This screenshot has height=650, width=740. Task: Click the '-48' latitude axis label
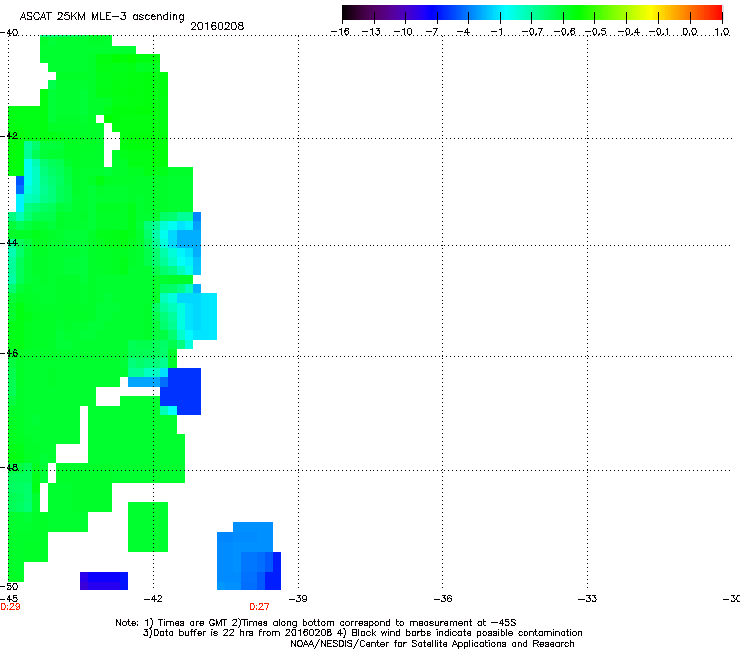[x=9, y=468]
